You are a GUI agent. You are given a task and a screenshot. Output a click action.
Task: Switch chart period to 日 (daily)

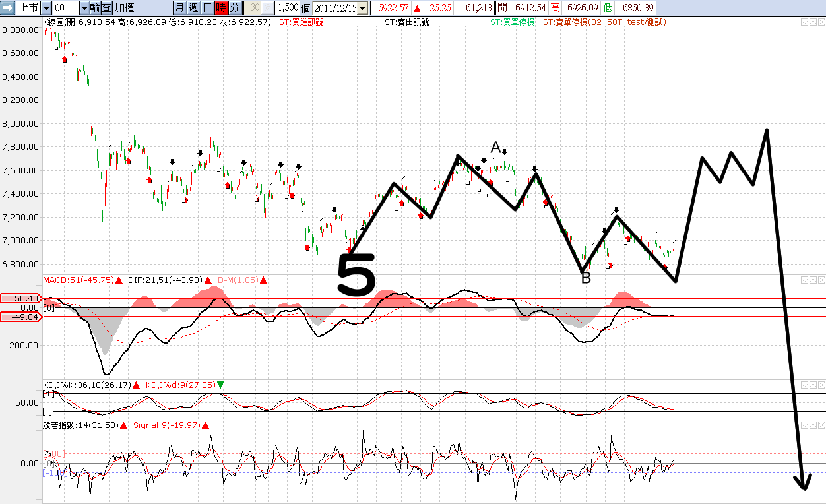[x=207, y=8]
